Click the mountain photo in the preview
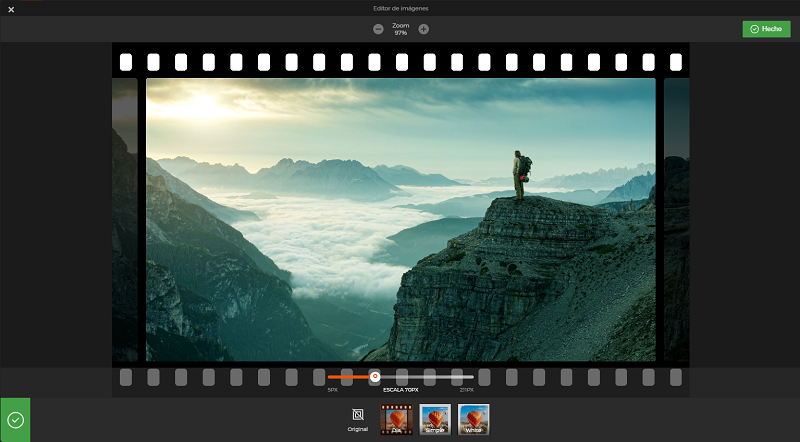 [x=401, y=219]
